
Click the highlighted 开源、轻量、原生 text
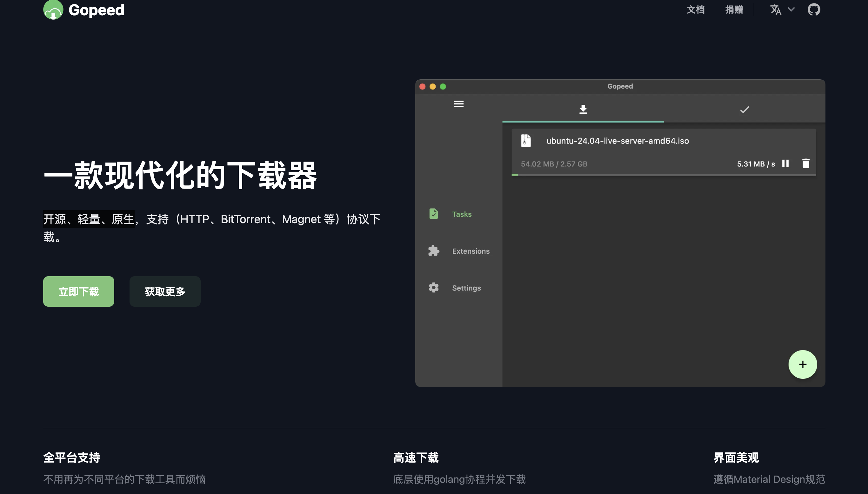89,219
